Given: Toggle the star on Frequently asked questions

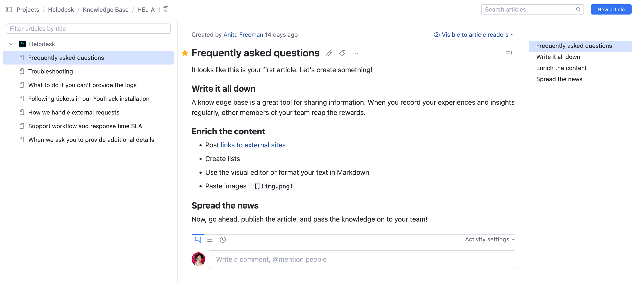Looking at the screenshot, I should tap(185, 53).
